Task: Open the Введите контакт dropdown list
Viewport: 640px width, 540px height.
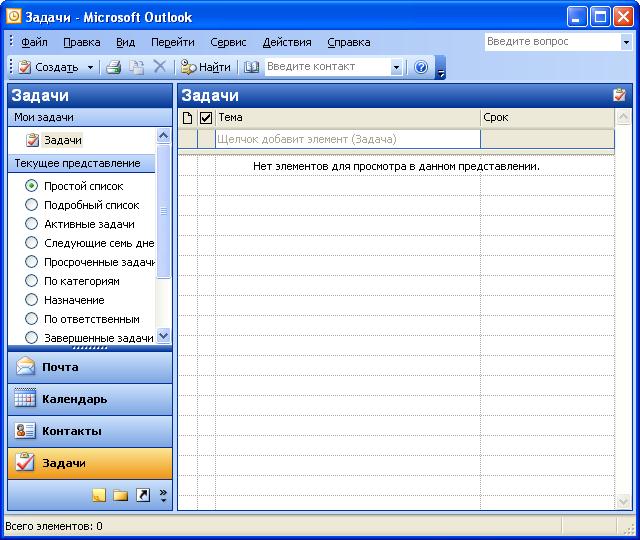Action: (x=396, y=67)
